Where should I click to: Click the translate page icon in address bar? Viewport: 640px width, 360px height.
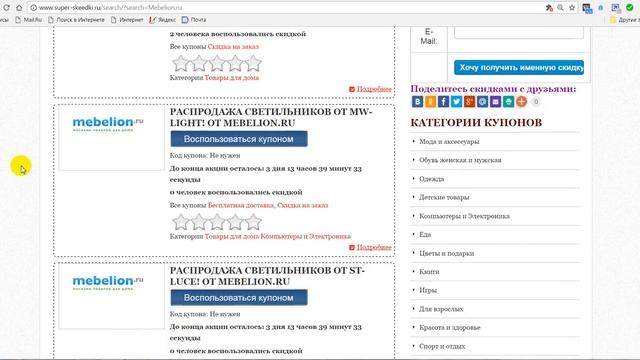coord(549,8)
